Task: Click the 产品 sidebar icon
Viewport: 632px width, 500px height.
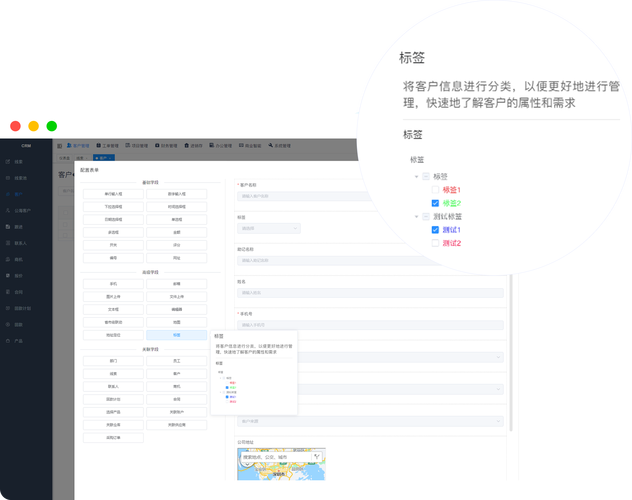Action: click(x=8, y=341)
